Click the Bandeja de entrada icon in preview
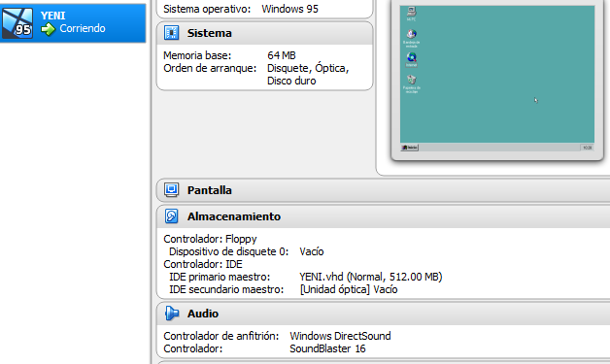Viewport: 610px width, 364px height. pyautogui.click(x=411, y=38)
